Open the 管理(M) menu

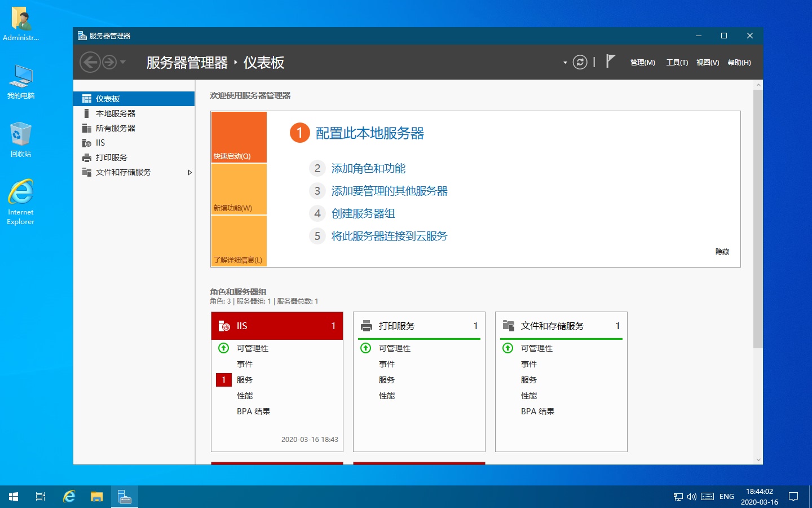tap(642, 63)
